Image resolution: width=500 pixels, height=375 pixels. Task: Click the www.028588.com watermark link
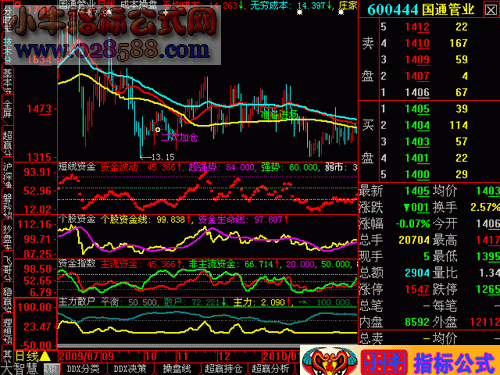click(112, 50)
